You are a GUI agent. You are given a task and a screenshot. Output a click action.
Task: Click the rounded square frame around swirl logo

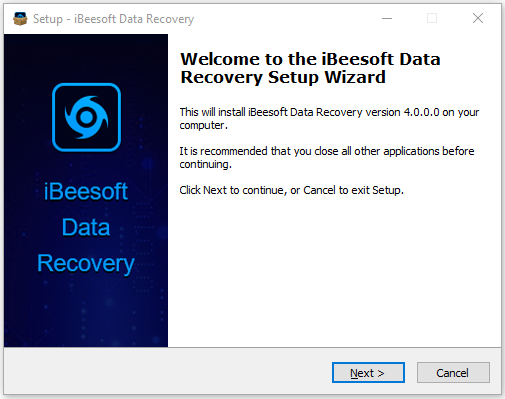86,117
